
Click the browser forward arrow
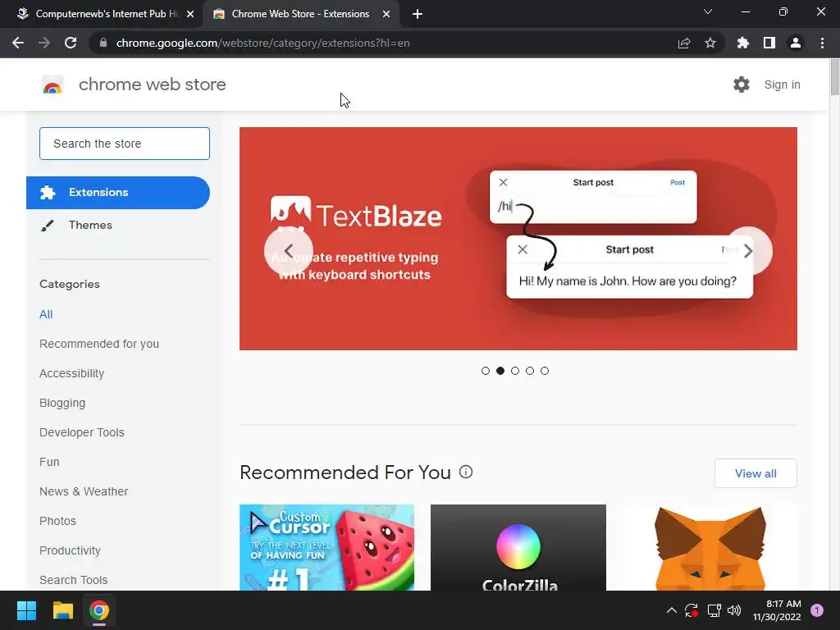click(44, 43)
